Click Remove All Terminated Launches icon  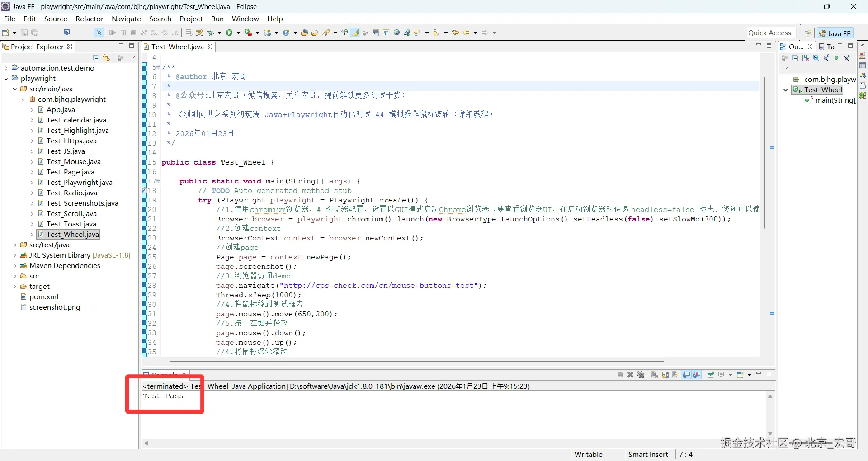pyautogui.click(x=641, y=375)
